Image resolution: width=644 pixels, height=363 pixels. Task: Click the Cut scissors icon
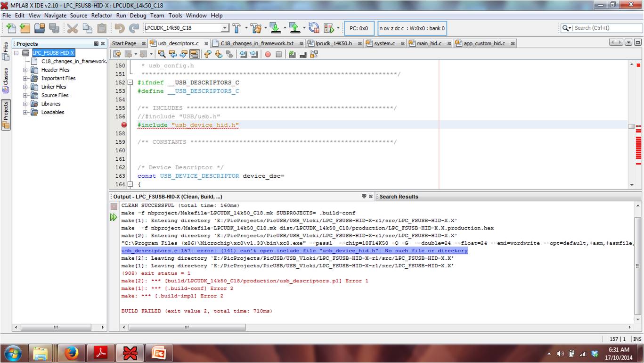coord(73,28)
